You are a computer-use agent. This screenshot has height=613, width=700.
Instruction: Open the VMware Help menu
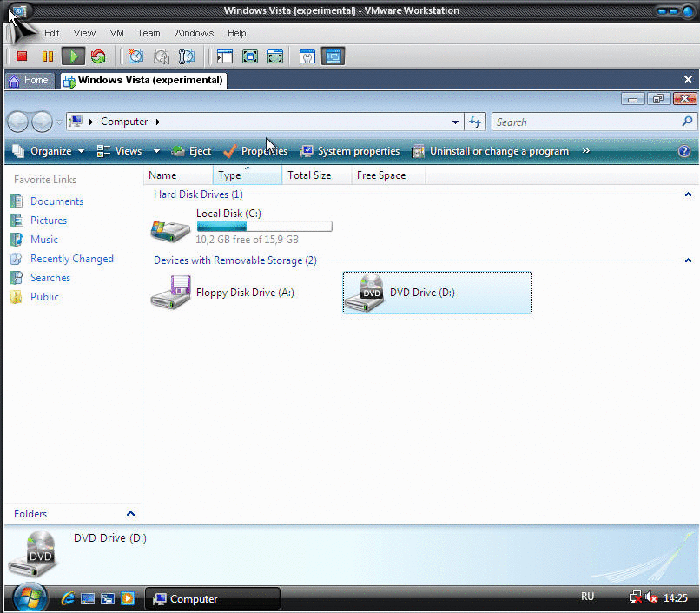(x=236, y=33)
